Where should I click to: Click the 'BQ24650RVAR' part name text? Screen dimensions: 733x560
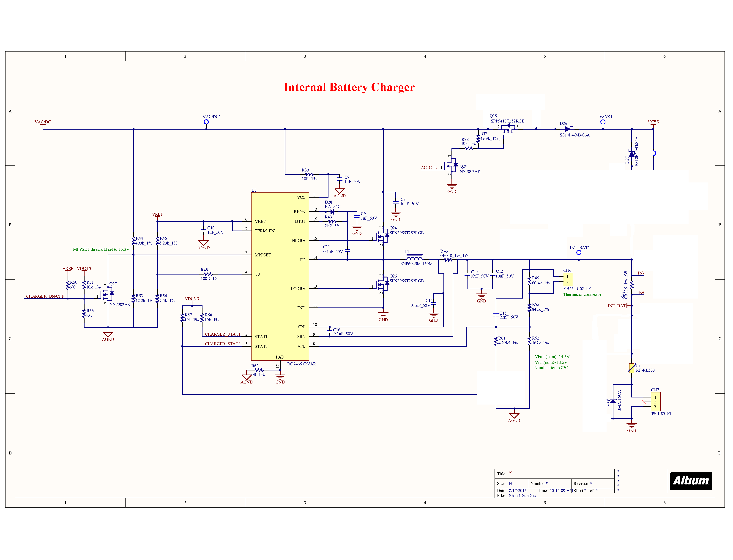pyautogui.click(x=301, y=364)
